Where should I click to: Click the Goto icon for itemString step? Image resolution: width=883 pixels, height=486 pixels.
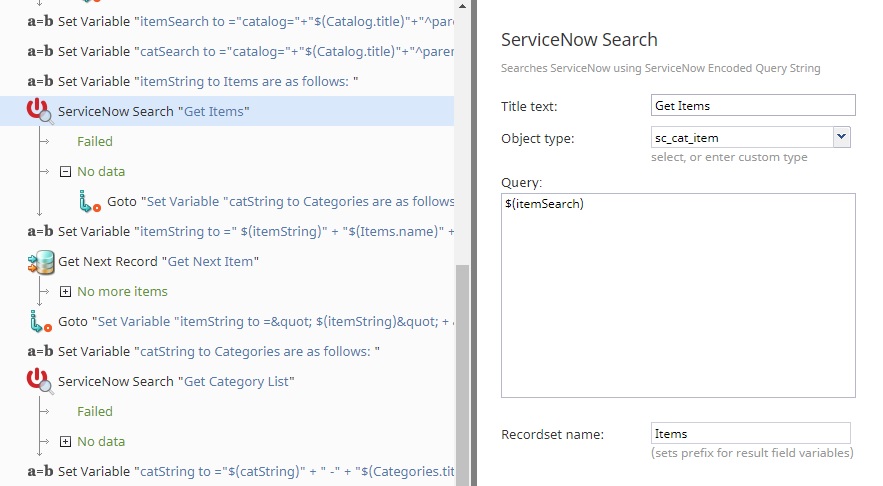41,322
